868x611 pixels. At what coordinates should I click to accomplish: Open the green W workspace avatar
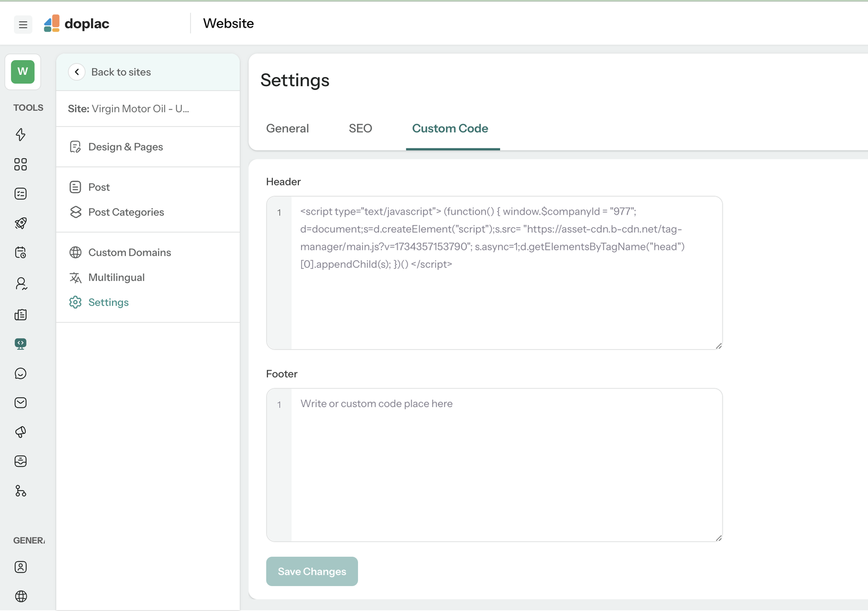pyautogui.click(x=23, y=72)
